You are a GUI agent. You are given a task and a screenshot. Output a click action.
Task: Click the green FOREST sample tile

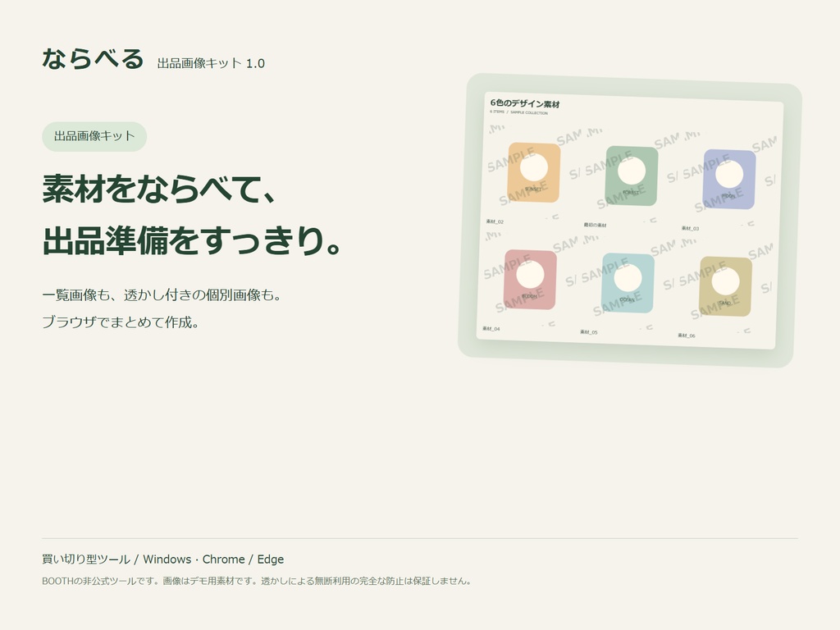pyautogui.click(x=632, y=176)
